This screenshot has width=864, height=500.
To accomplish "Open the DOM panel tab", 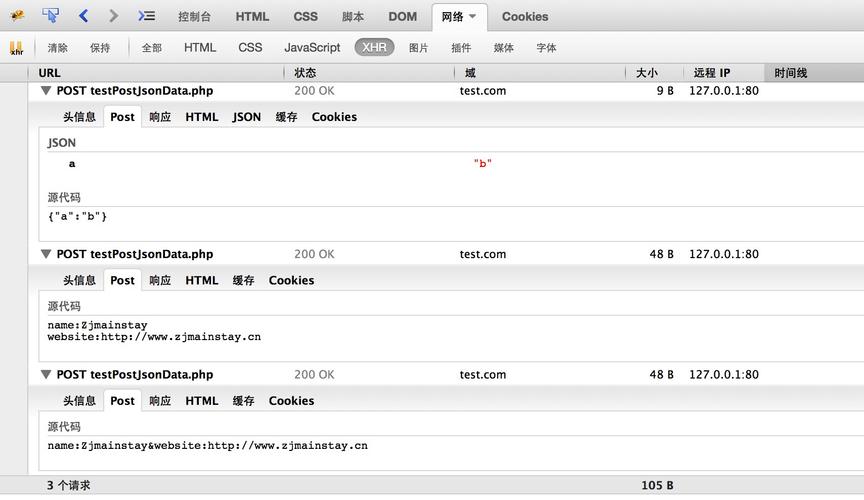I will coord(402,17).
